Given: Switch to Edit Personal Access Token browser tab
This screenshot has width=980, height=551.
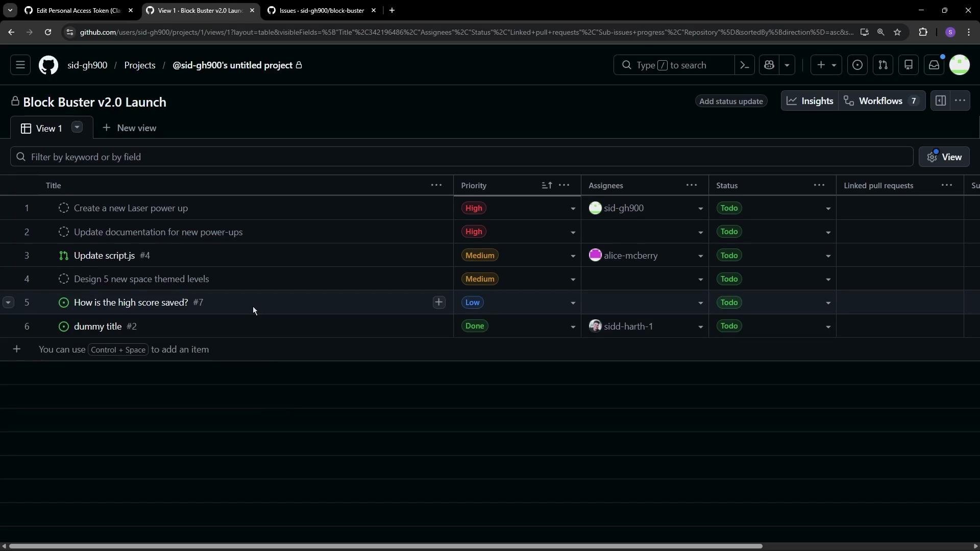Looking at the screenshot, I should (79, 10).
